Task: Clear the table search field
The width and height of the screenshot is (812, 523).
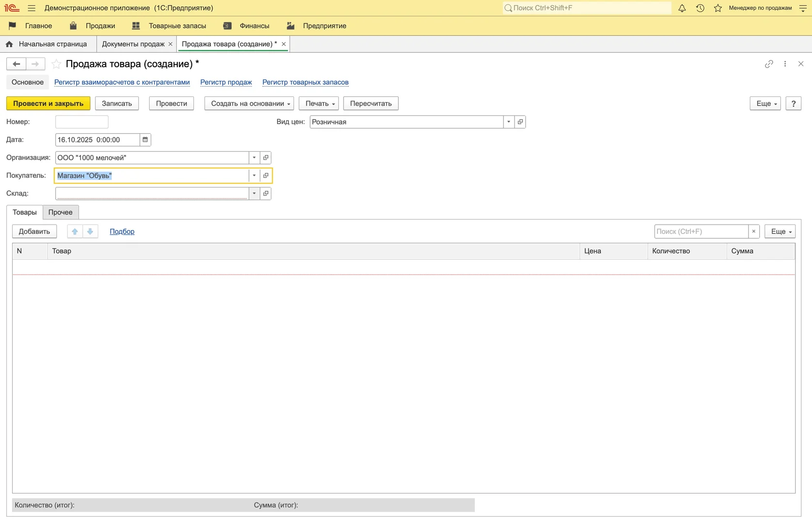Action: click(753, 231)
